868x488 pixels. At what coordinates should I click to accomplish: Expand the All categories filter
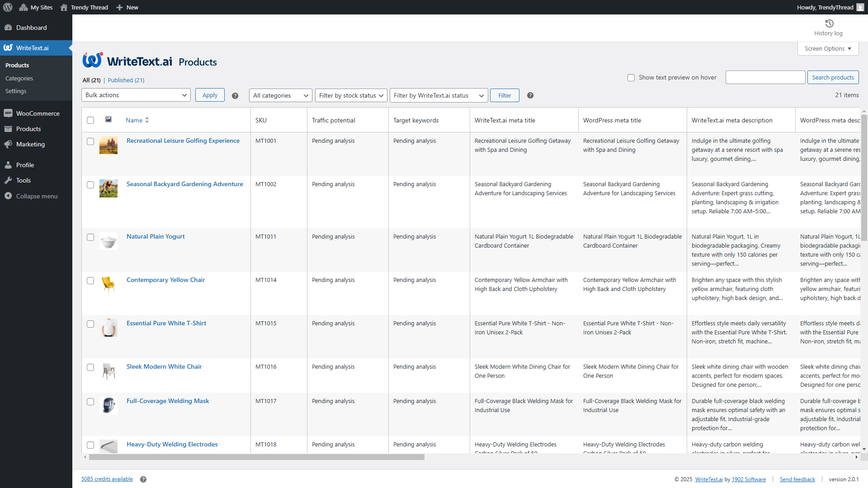pyautogui.click(x=280, y=95)
